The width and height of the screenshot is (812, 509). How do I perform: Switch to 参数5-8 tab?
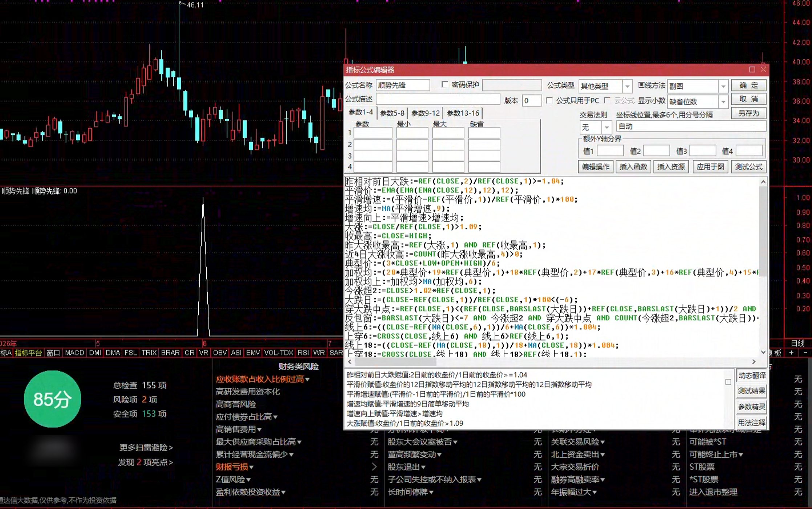(392, 113)
